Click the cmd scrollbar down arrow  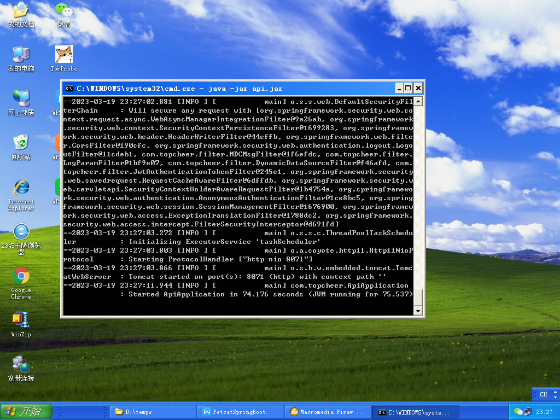(418, 311)
